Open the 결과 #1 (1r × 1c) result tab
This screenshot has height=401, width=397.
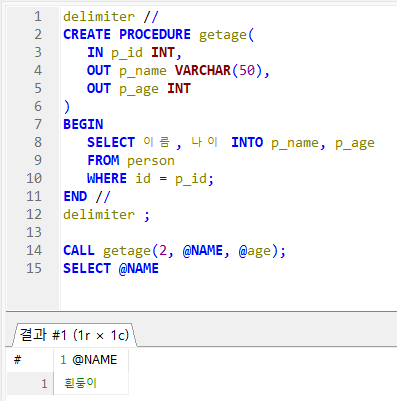pos(74,335)
